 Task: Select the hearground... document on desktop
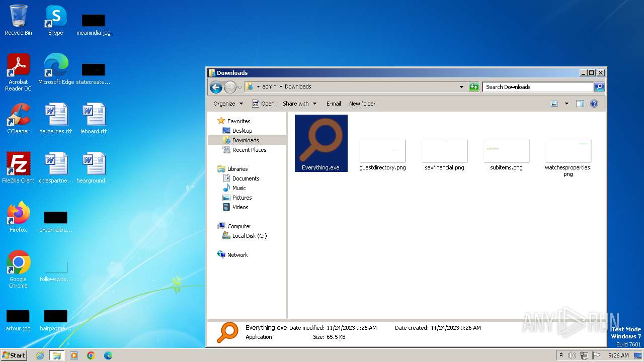94,168
